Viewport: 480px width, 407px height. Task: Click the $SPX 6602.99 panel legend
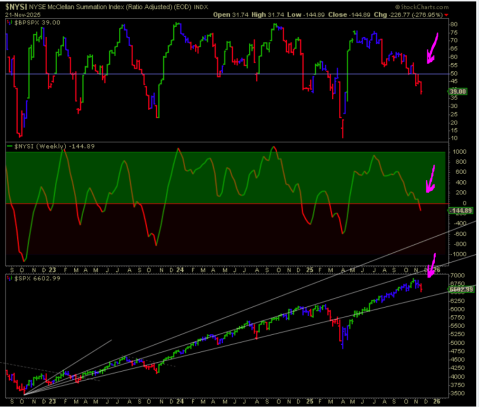(x=38, y=278)
